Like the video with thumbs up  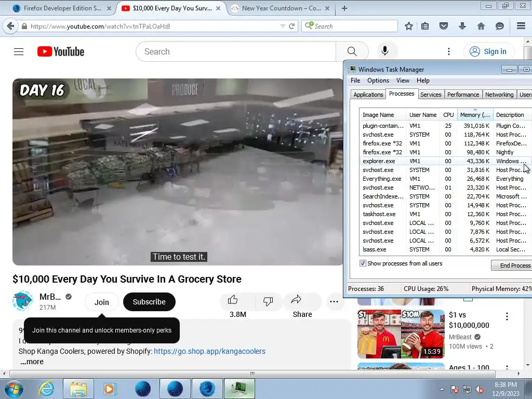point(233,300)
